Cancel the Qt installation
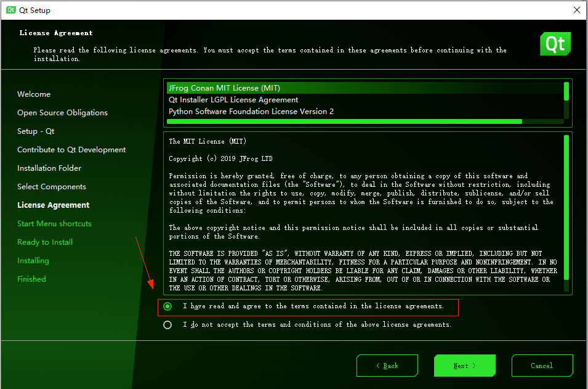The image size is (588, 389). tap(542, 366)
